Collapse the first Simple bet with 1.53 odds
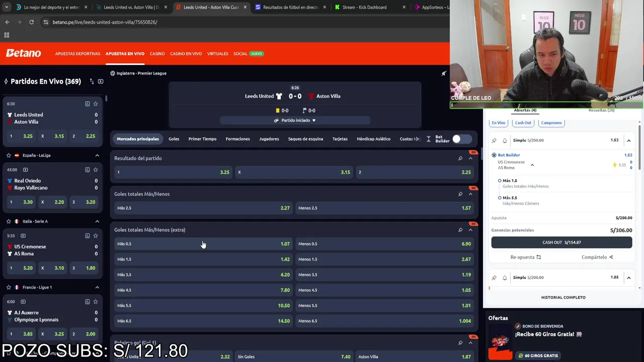 628,140
